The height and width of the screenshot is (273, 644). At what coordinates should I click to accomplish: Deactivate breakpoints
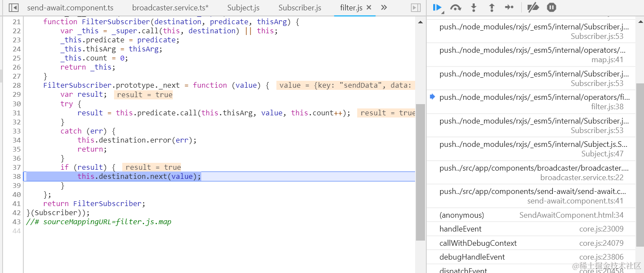pyautogui.click(x=533, y=7)
